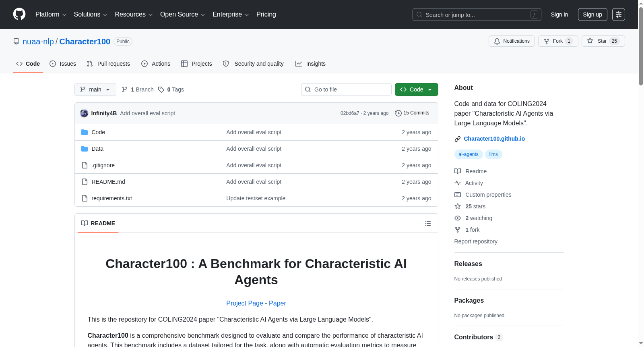This screenshot has width=644, height=347.
Task: Expand the Open Source dropdown
Action: click(183, 15)
